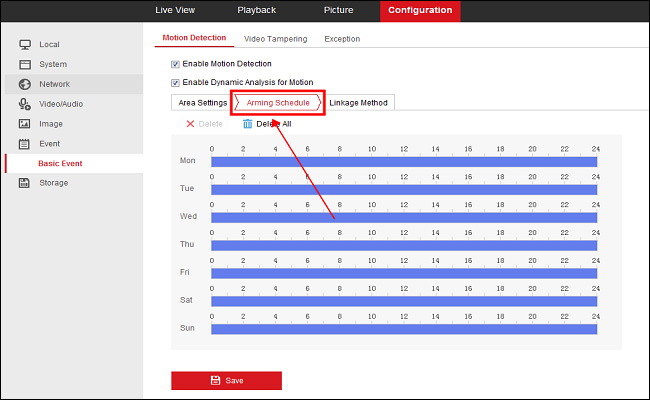
Task: Click Delete All schedules text
Action: pos(274,124)
